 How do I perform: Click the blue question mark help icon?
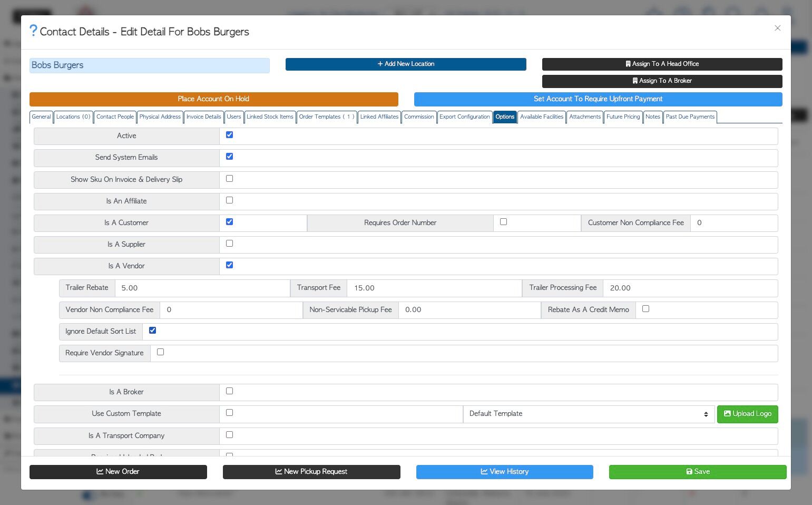33,31
